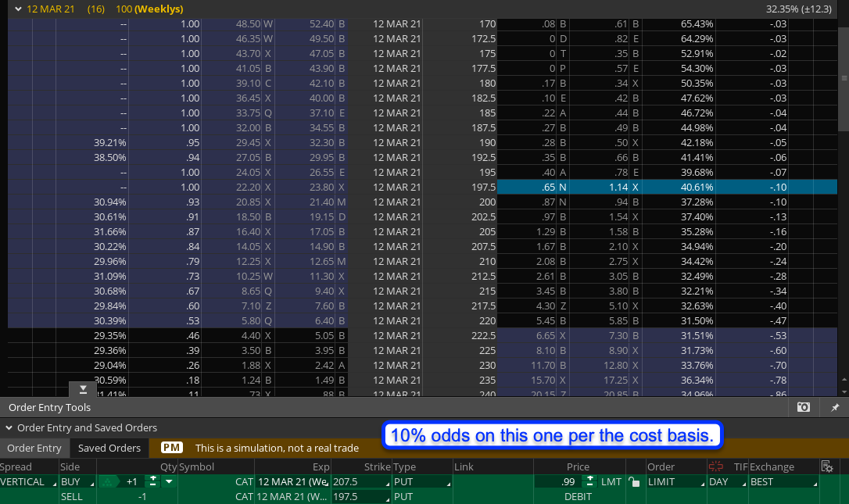Click the camera screenshot icon

coord(803,407)
